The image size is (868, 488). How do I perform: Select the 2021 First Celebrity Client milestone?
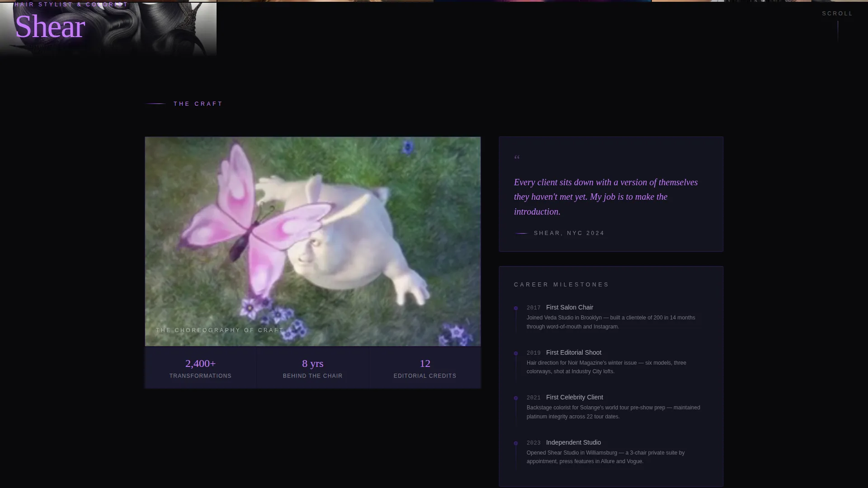point(611,407)
